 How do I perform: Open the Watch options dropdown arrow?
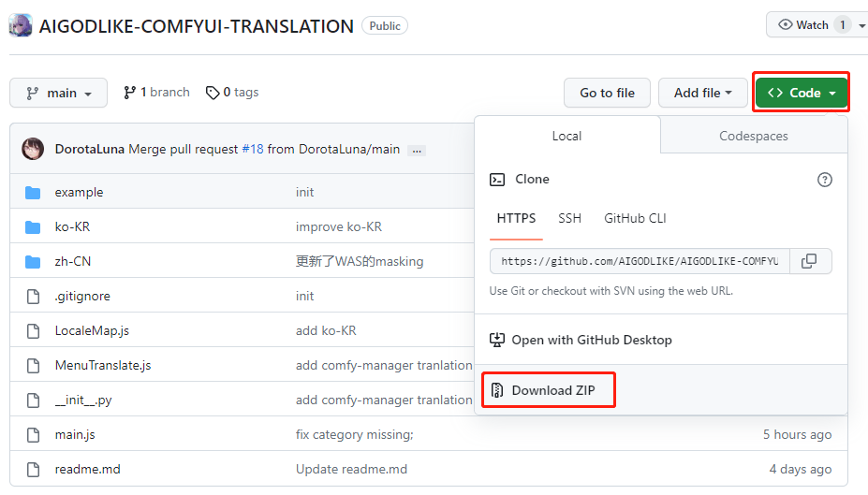(861, 25)
